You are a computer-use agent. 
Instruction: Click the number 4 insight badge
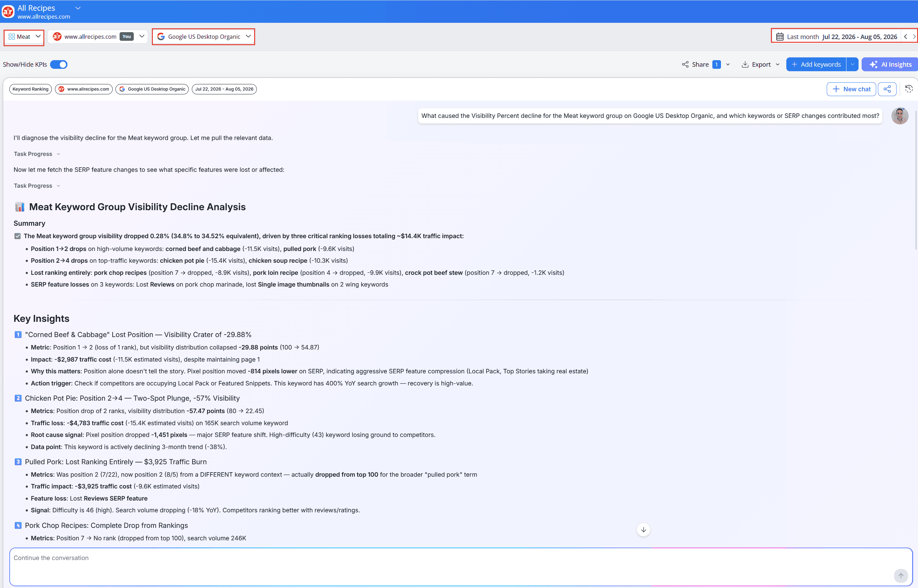18,525
